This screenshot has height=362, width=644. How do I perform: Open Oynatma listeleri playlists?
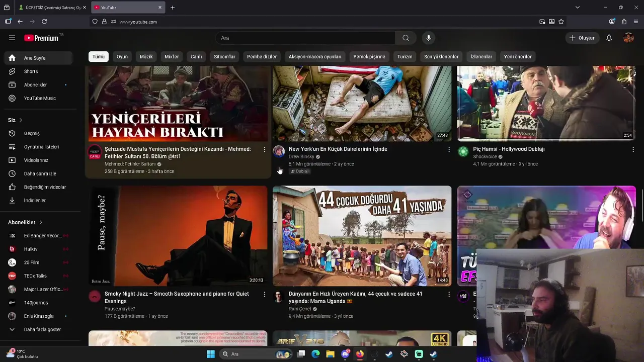pos(40,147)
